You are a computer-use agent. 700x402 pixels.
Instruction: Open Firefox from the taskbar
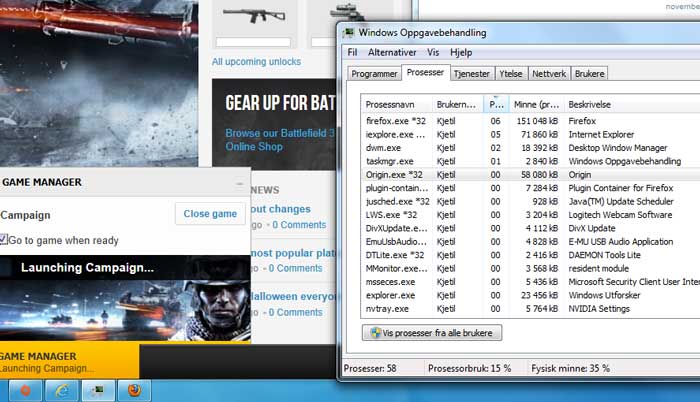pos(134,390)
